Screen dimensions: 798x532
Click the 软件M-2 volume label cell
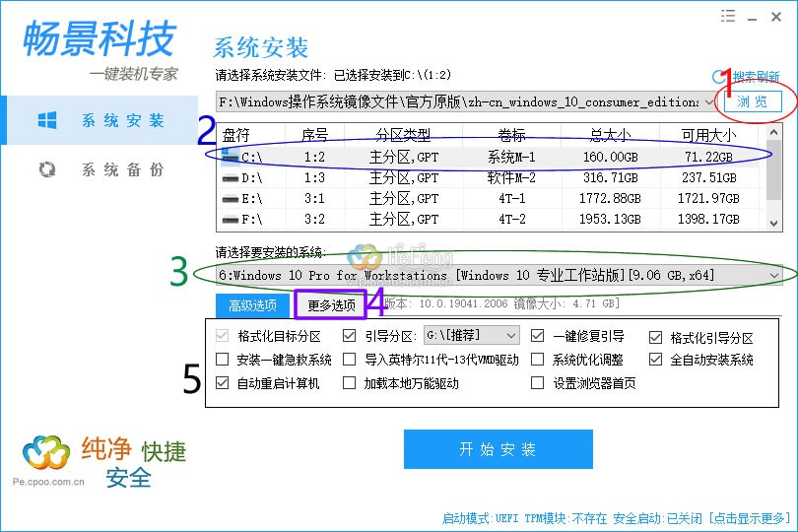click(x=511, y=178)
